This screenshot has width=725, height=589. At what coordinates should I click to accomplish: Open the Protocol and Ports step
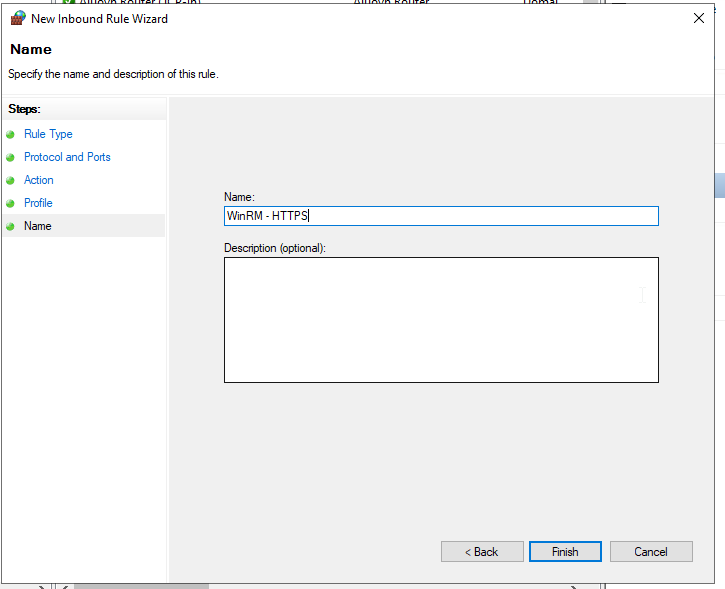coord(67,157)
